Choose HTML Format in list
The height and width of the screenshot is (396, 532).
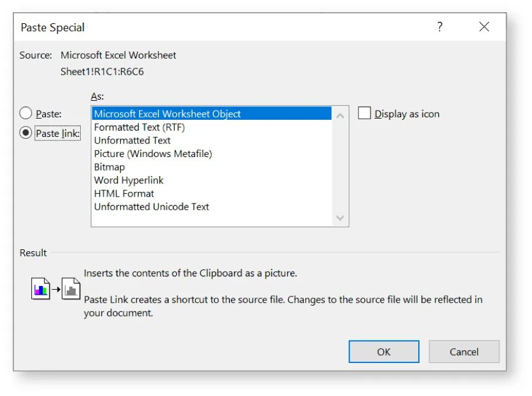click(x=124, y=194)
